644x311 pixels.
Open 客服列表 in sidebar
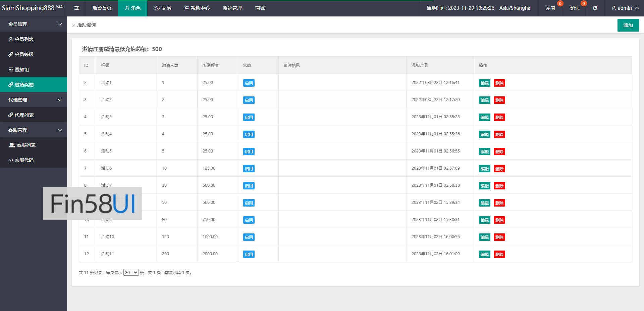click(34, 145)
